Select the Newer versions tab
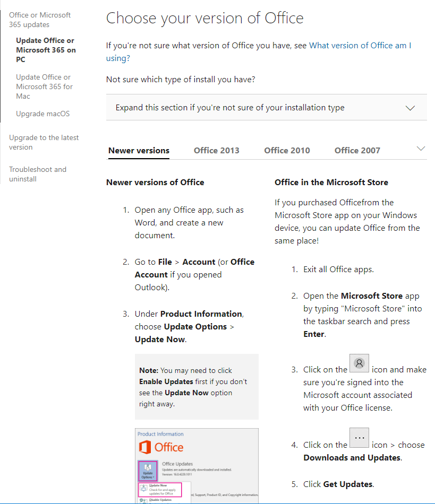 tap(139, 150)
